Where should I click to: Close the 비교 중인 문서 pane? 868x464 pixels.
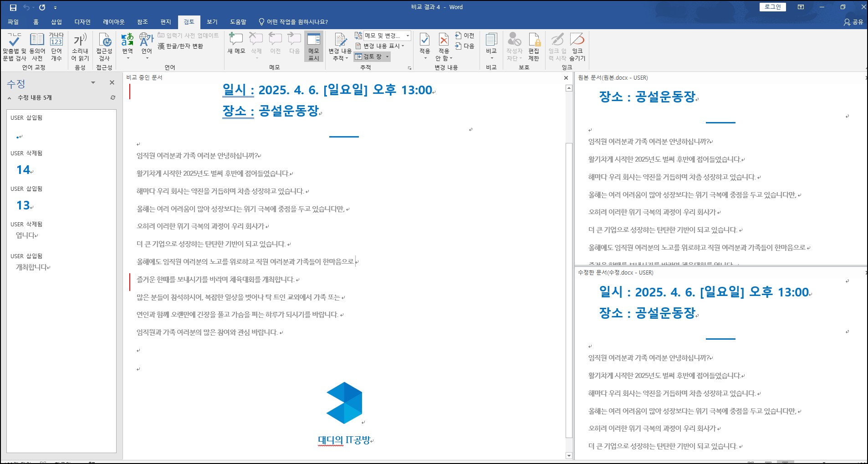pos(566,77)
